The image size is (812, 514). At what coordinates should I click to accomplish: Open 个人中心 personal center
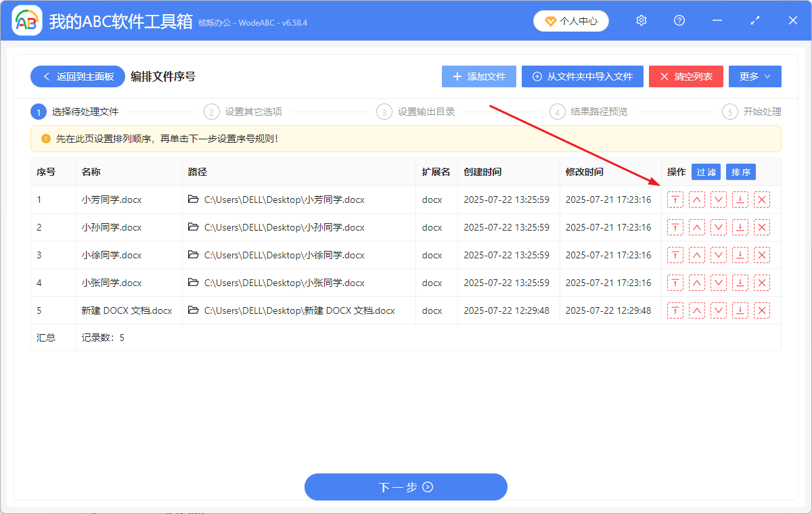click(570, 20)
